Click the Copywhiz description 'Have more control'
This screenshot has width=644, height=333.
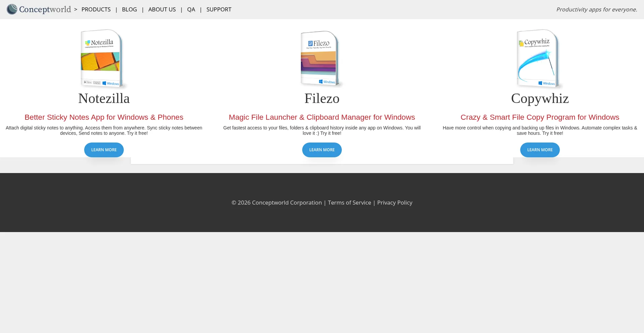pyautogui.click(x=540, y=130)
